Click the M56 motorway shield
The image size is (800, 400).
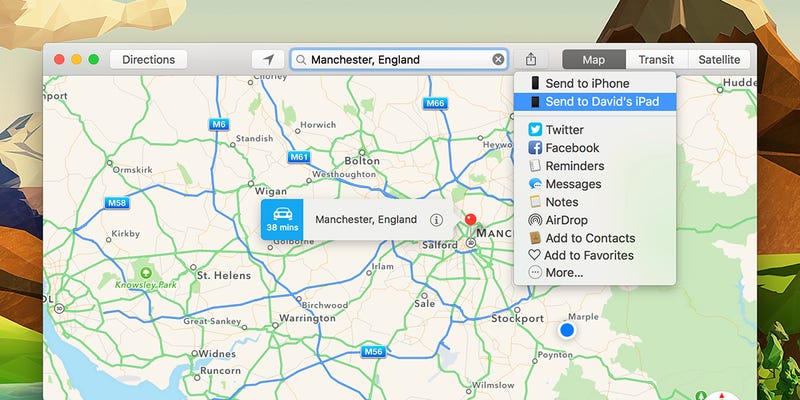tap(373, 352)
